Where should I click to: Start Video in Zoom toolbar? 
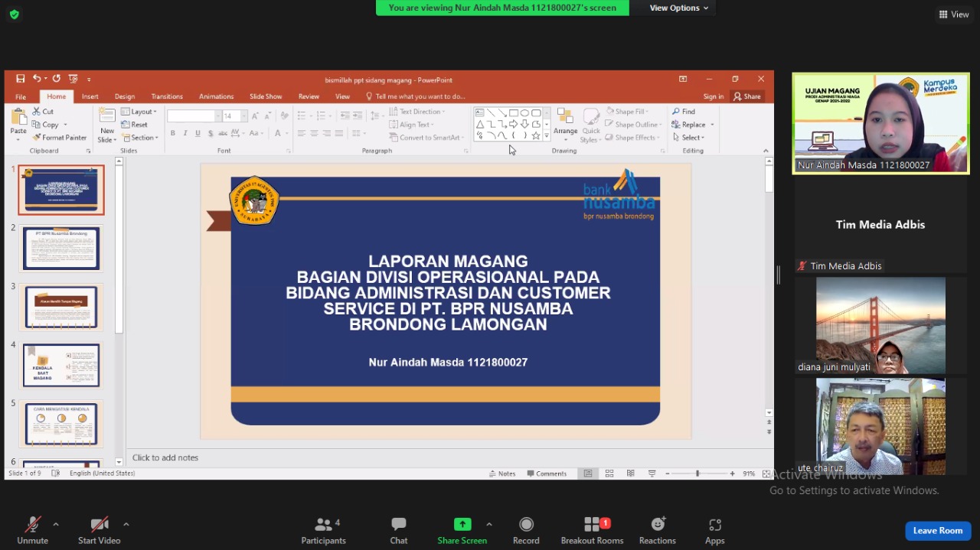(99, 531)
